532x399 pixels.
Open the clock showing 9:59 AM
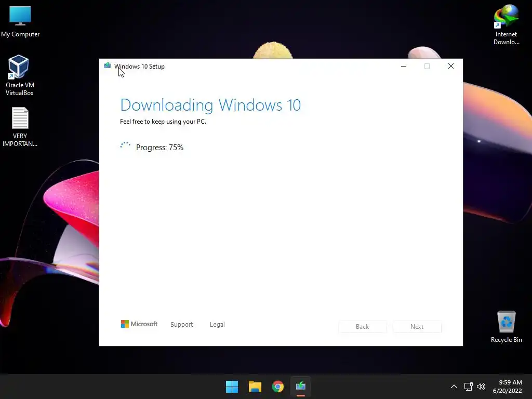(507, 387)
